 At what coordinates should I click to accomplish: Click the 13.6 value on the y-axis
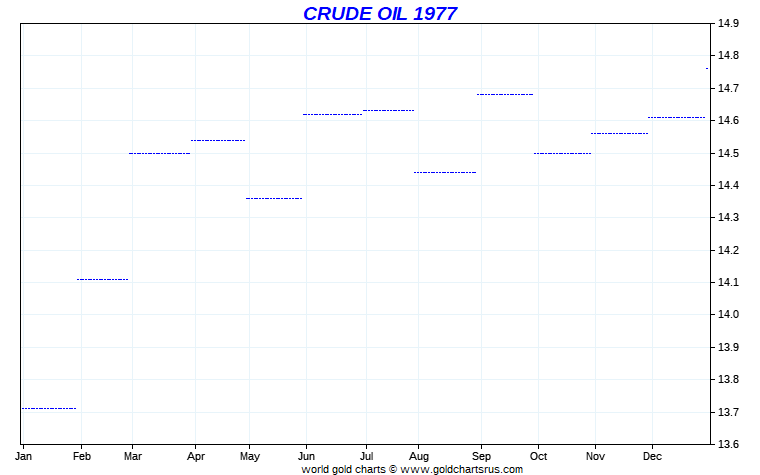728,444
